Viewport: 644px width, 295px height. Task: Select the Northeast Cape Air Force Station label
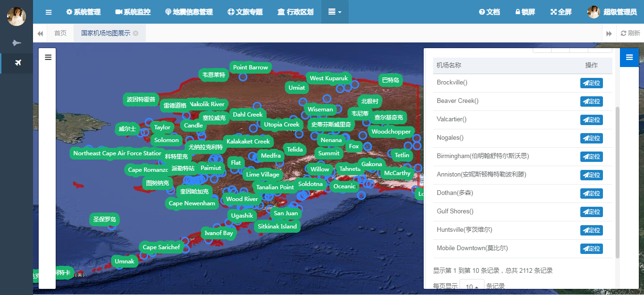coord(117,153)
